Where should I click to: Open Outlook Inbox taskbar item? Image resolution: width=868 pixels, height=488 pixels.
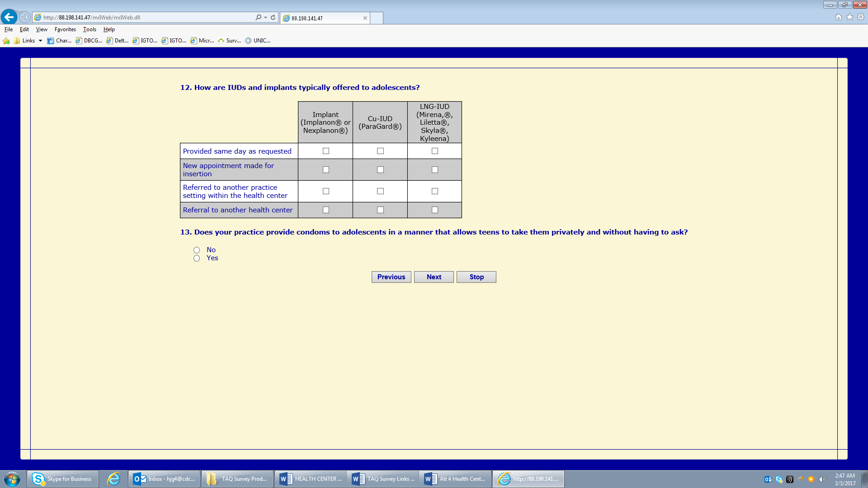165,479
